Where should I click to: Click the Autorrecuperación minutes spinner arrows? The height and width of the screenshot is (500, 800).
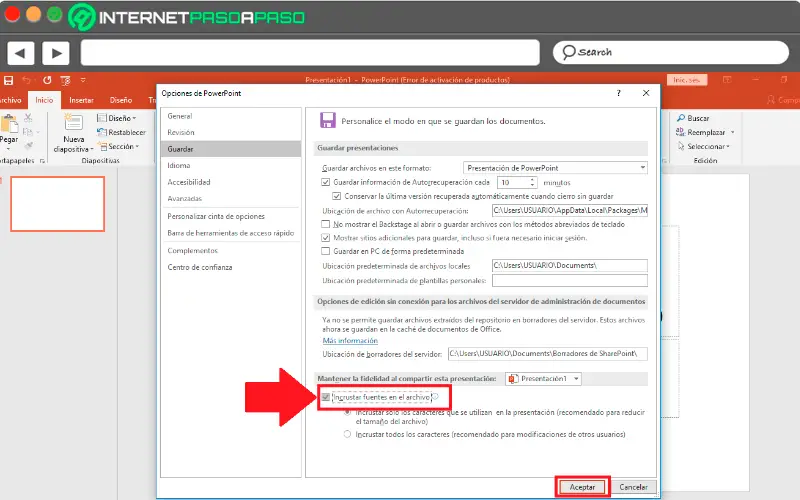point(532,182)
